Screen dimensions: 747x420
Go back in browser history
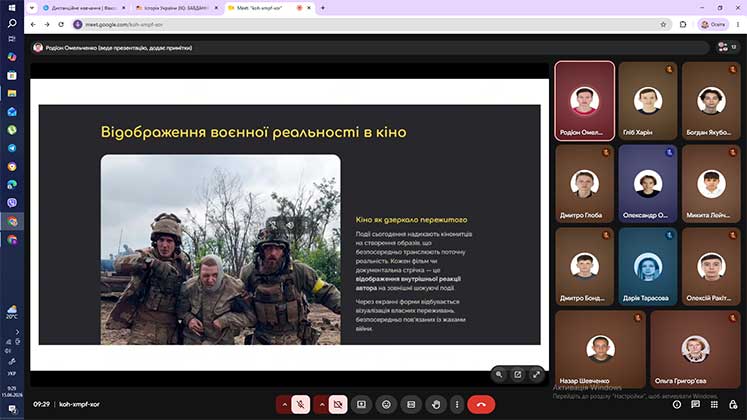pyautogui.click(x=33, y=24)
